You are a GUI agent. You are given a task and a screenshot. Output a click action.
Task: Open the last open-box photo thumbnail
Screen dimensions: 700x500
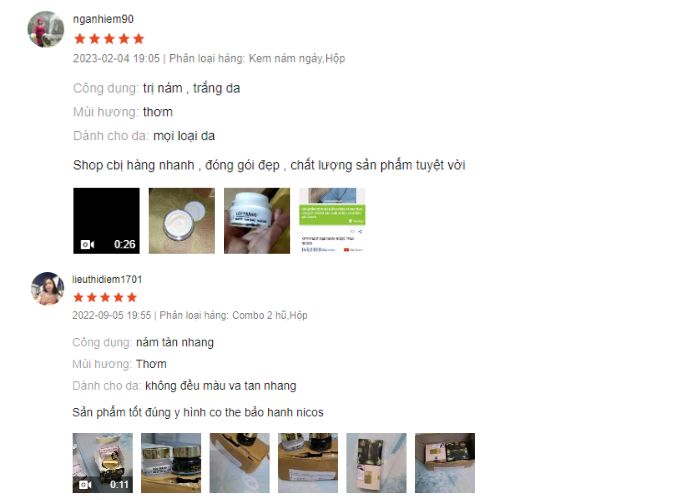[445, 462]
